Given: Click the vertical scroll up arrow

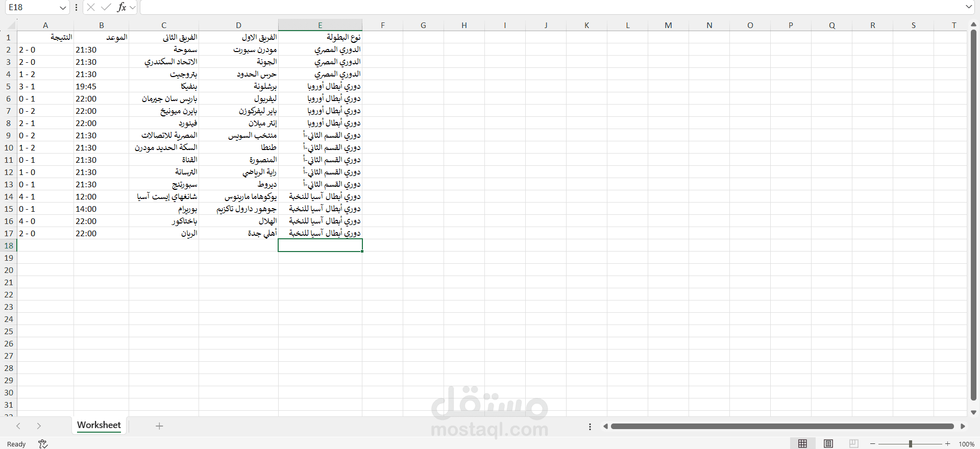Looking at the screenshot, I should pos(973,24).
